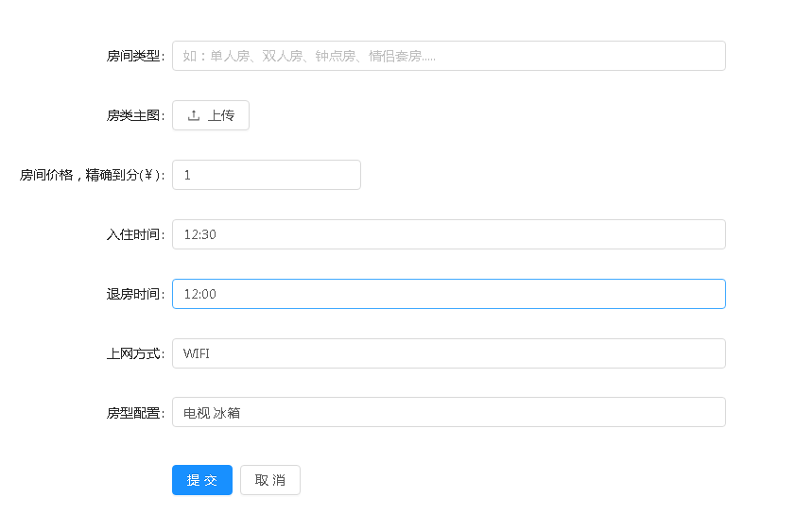Image resolution: width=796 pixels, height=532 pixels.
Task: Click the 房间价格，精确到分(¥) label
Action: coord(93,175)
